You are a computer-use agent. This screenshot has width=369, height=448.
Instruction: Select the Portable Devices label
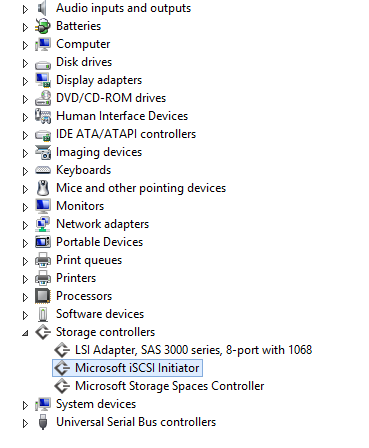(x=99, y=242)
